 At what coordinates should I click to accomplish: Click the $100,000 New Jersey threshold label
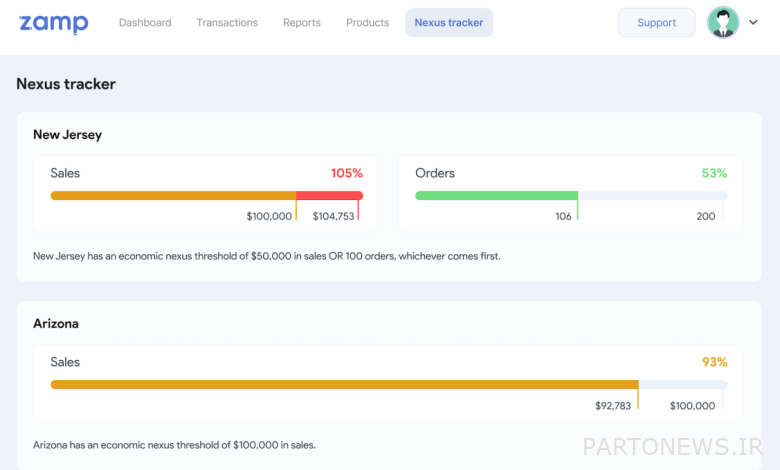269,216
